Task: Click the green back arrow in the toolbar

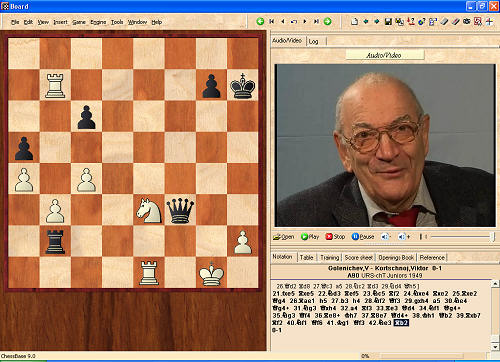Action: pyautogui.click(x=260, y=21)
